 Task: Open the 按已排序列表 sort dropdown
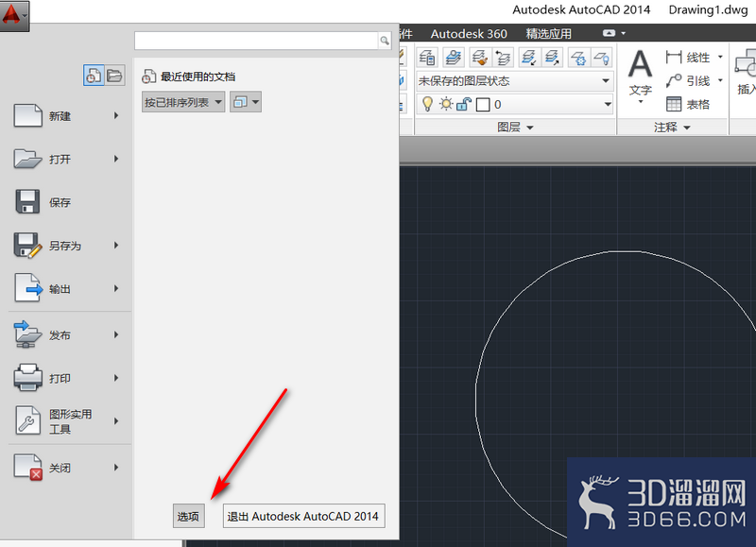(183, 102)
